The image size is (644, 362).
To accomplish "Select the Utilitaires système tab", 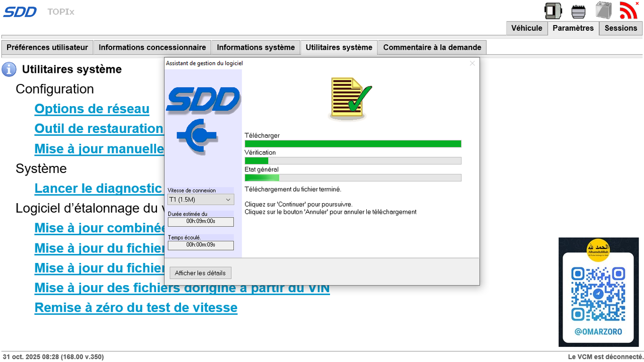I will click(x=339, y=47).
